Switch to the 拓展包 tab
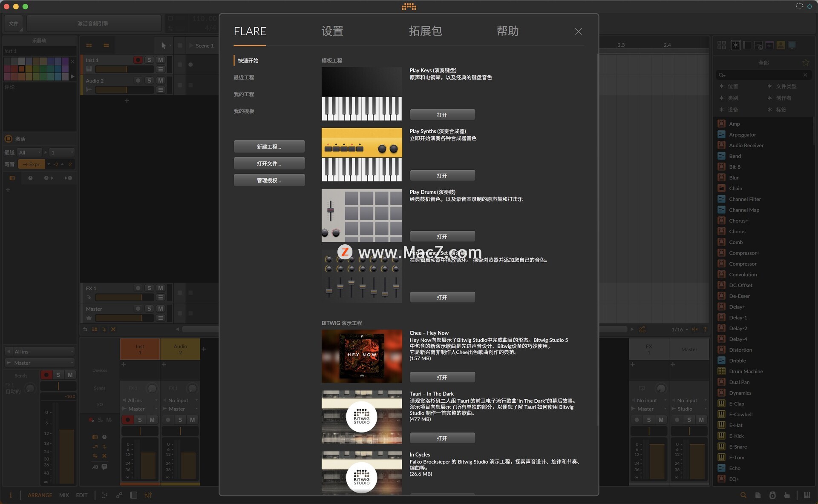 click(425, 31)
